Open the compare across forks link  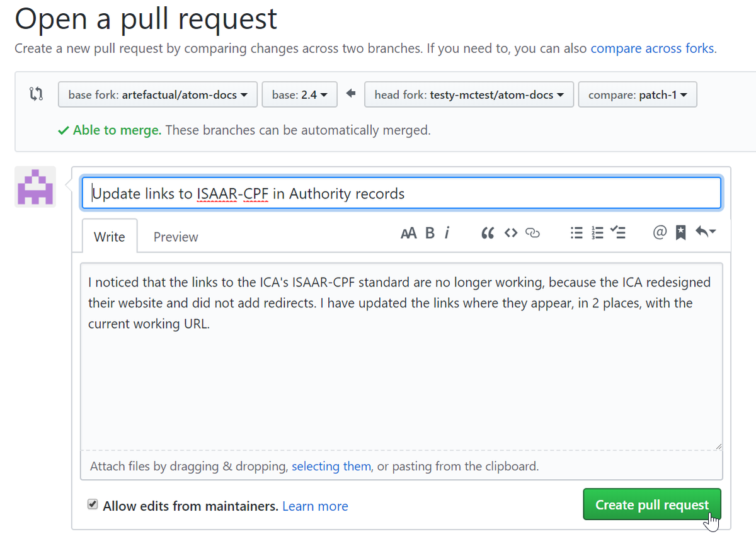coord(651,48)
